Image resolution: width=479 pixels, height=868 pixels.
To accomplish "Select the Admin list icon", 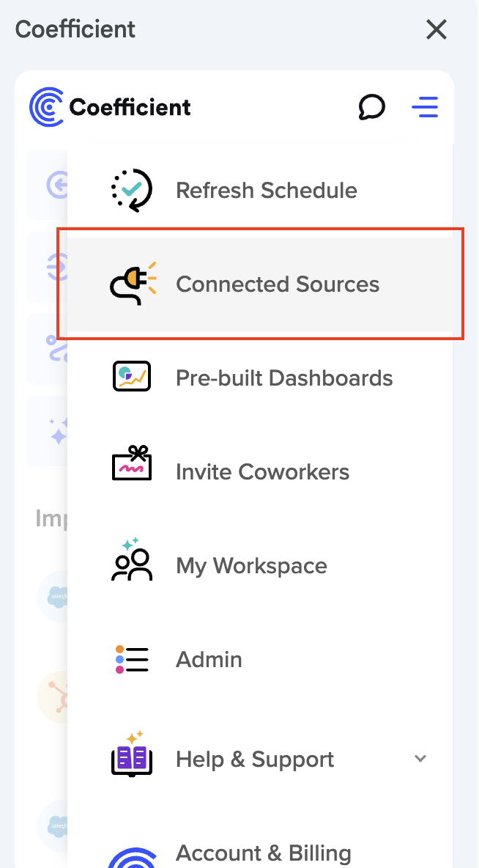I will tap(131, 658).
